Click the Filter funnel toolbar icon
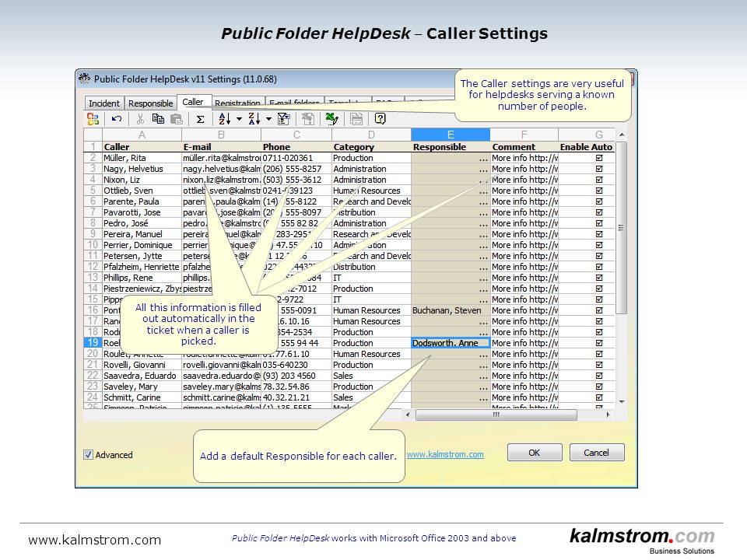747x560 pixels. 284,119
